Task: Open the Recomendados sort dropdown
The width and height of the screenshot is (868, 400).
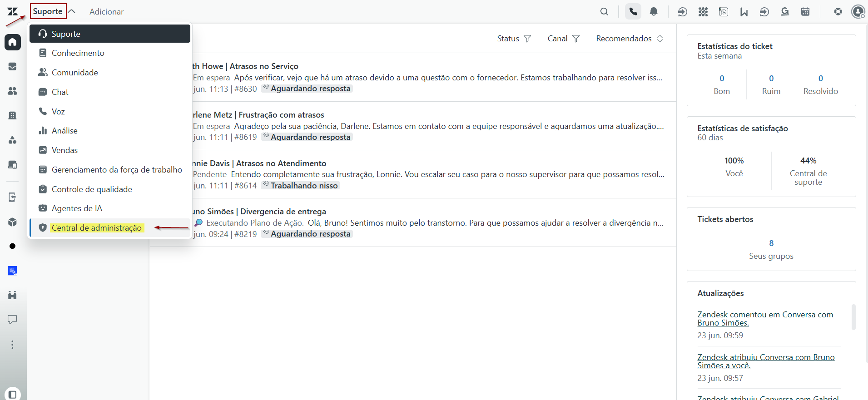Action: [x=630, y=39]
